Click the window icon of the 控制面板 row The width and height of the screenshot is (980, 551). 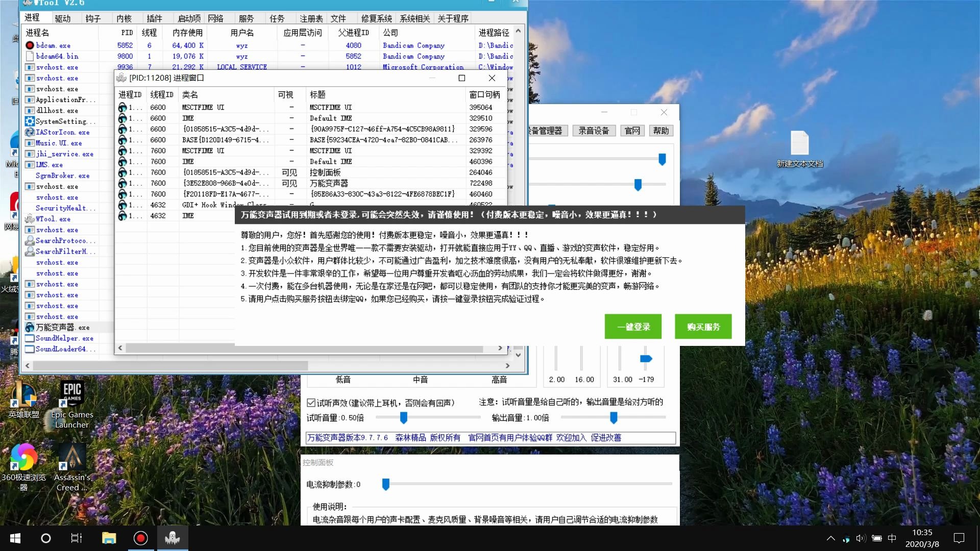pos(122,172)
